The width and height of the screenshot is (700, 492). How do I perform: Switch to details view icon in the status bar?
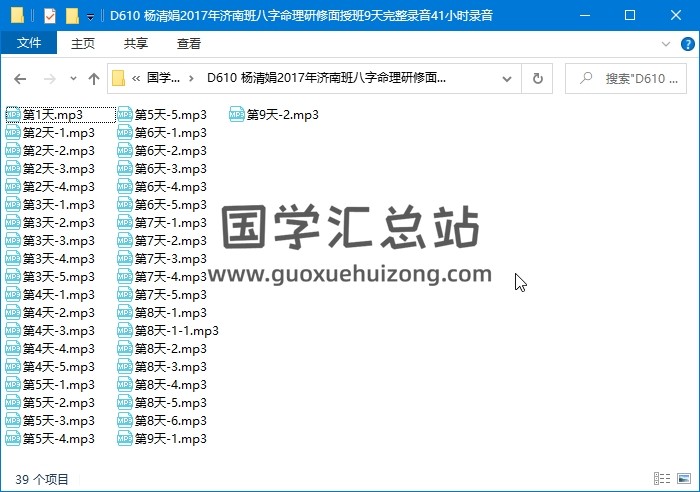(662, 479)
